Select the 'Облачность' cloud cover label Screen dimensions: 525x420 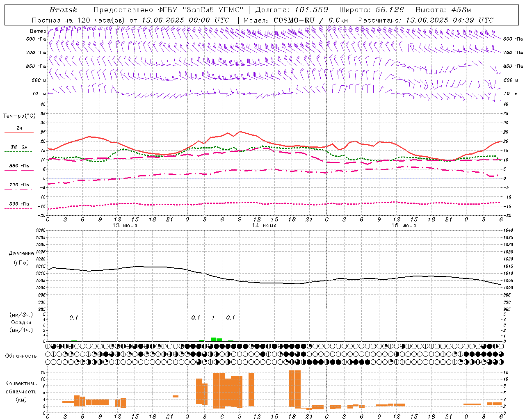point(21,356)
